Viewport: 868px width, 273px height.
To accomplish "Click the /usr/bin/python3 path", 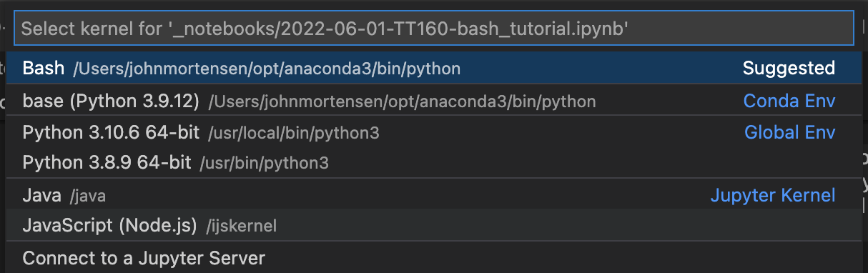I will point(264,164).
